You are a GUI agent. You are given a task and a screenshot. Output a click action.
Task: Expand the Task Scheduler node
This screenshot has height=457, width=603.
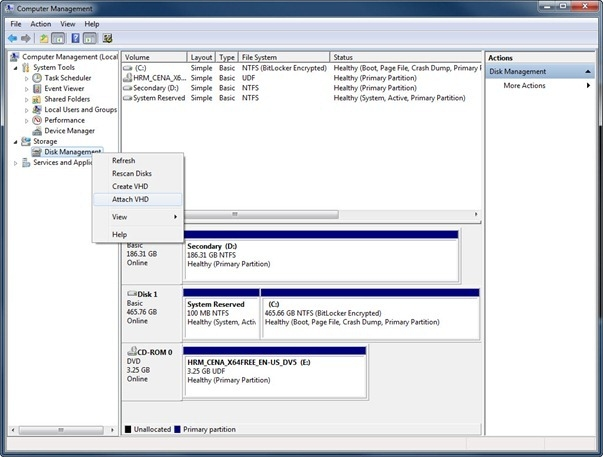coord(27,78)
